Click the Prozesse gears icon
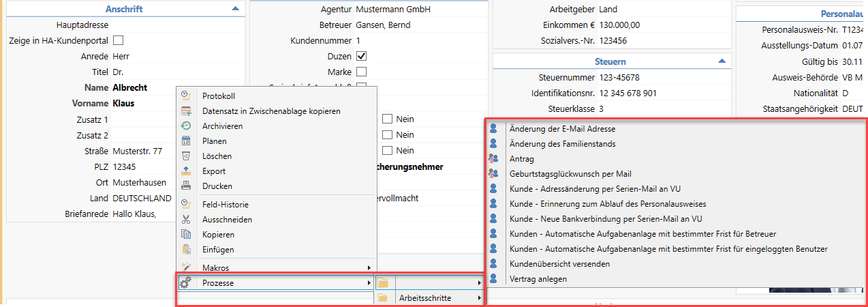 [x=185, y=282]
